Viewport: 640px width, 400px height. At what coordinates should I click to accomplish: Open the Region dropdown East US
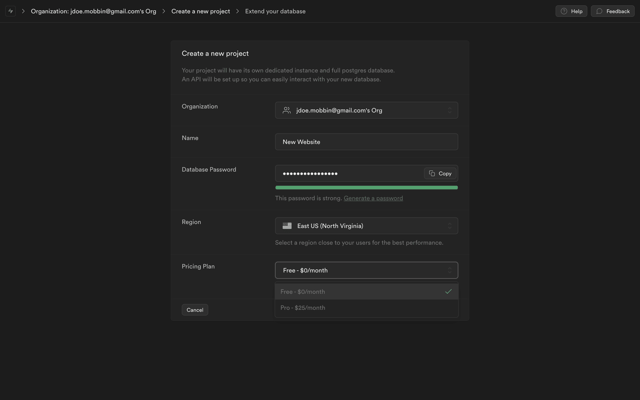(367, 226)
